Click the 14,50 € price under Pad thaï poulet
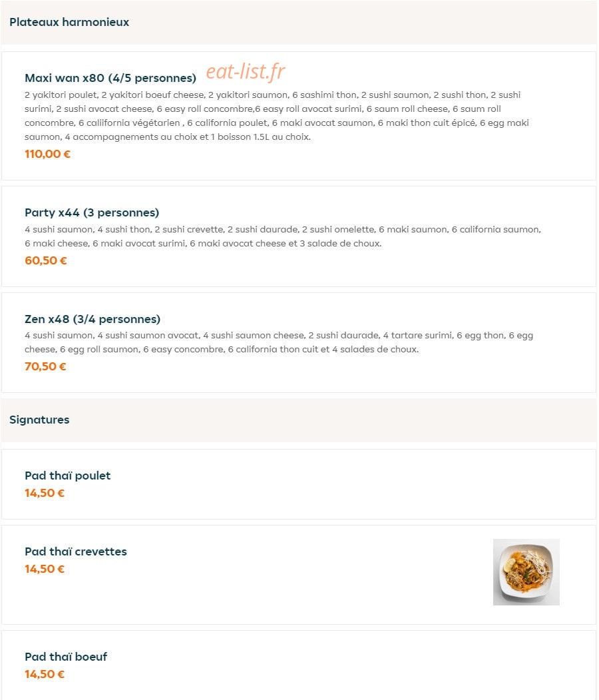The image size is (599, 700). pos(45,494)
